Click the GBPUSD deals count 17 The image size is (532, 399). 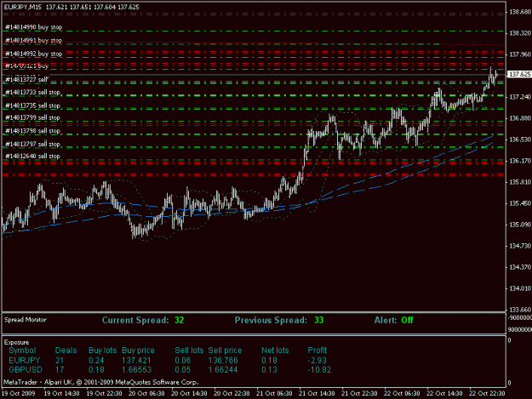tap(60, 370)
